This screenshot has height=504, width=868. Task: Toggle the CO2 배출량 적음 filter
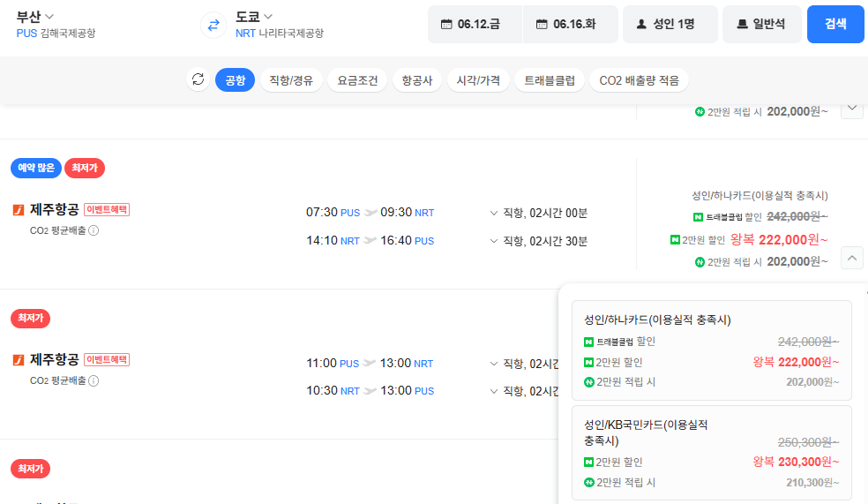pos(639,80)
